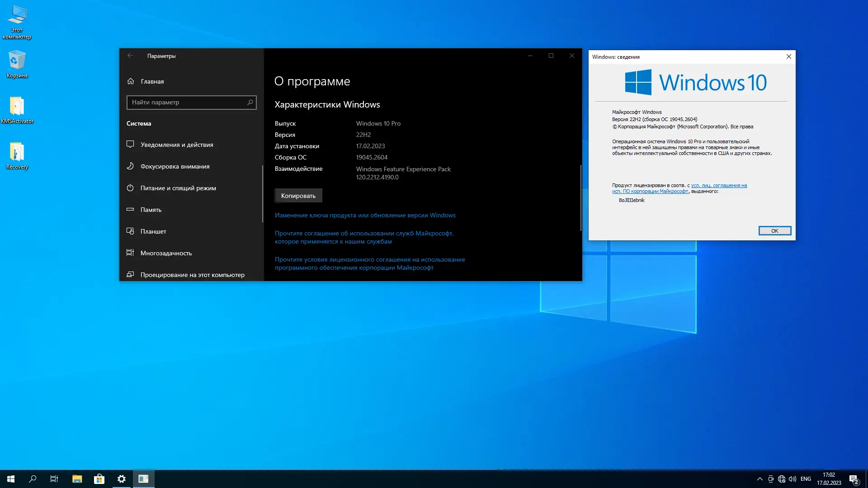Screen dimensions: 868x488
Task: Open Многозадачность settings section
Action: click(x=166, y=253)
